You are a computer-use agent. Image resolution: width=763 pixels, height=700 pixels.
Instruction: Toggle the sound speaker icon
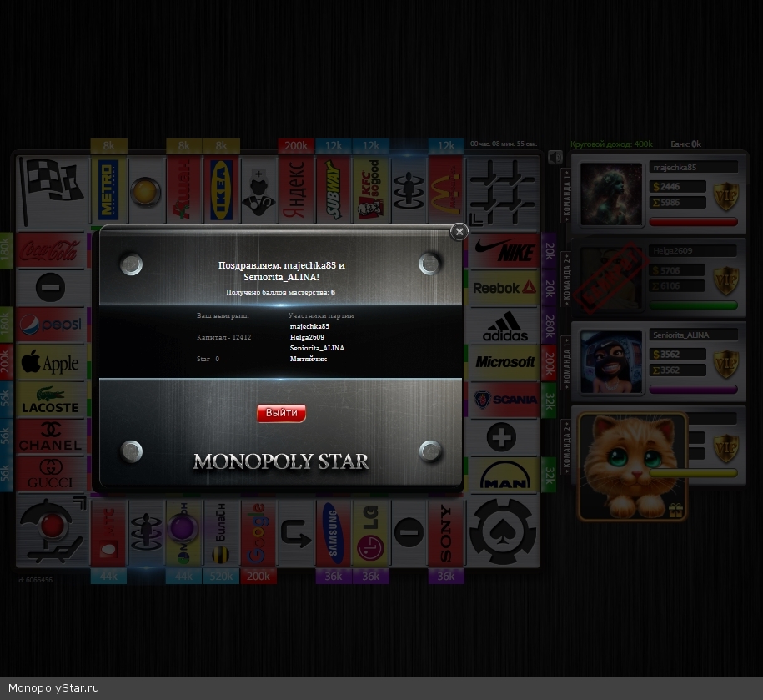click(555, 157)
